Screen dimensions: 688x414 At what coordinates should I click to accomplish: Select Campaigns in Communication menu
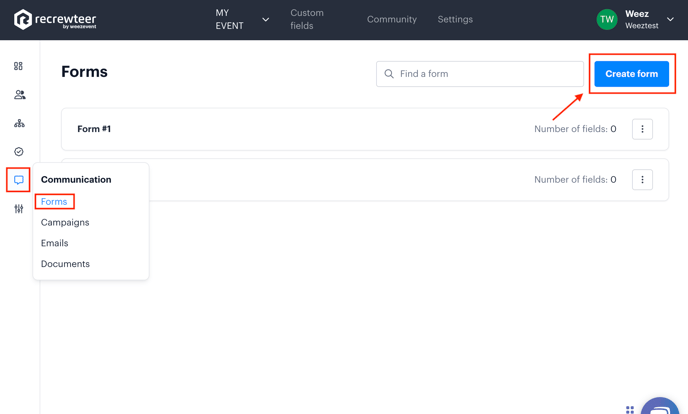[65, 222]
